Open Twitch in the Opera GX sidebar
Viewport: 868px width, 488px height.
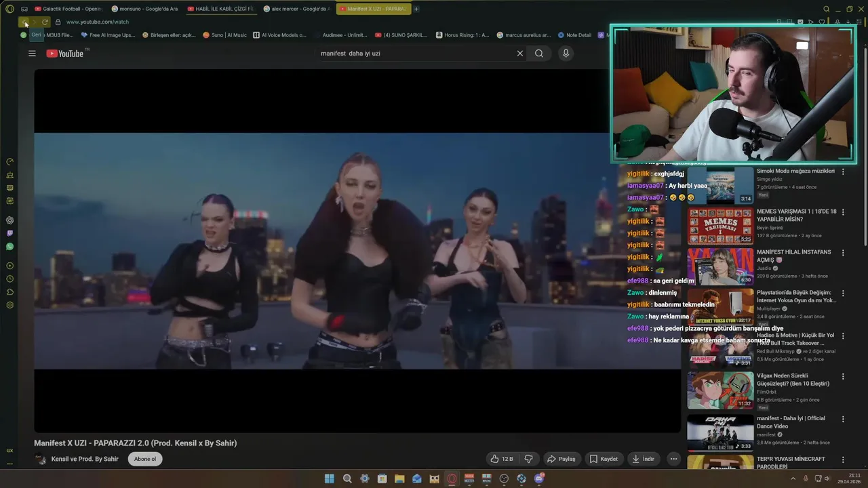[9, 233]
